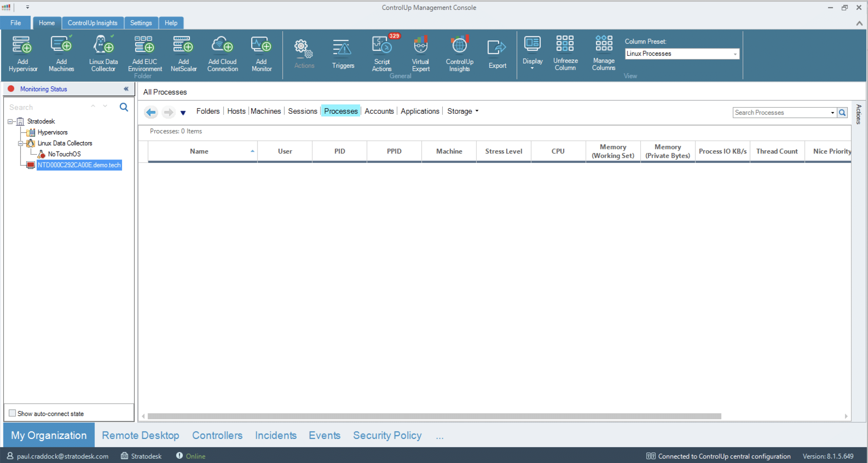Viewport: 868px width, 463px height.
Task: Switch to the ControlUp Insights ribbon tab
Action: point(92,23)
